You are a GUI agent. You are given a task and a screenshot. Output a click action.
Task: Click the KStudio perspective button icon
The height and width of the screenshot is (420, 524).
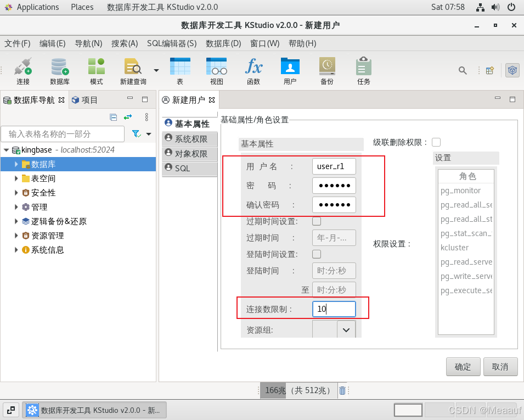512,70
